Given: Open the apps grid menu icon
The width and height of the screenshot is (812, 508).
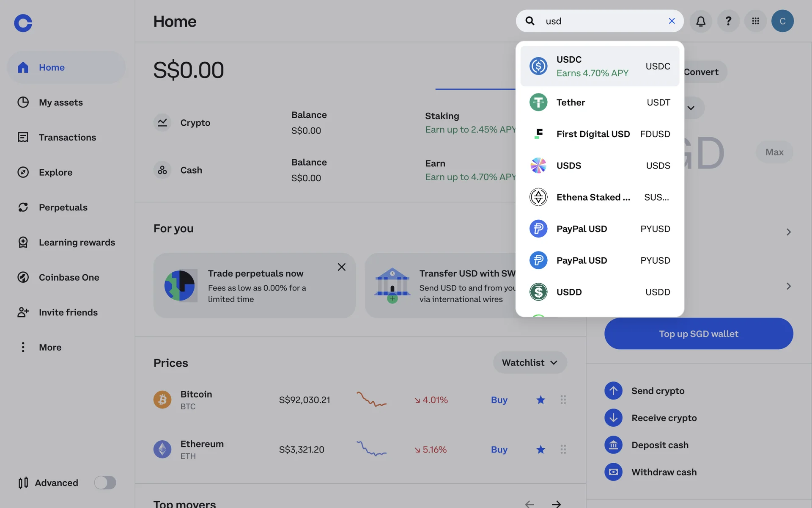Looking at the screenshot, I should coord(755,21).
